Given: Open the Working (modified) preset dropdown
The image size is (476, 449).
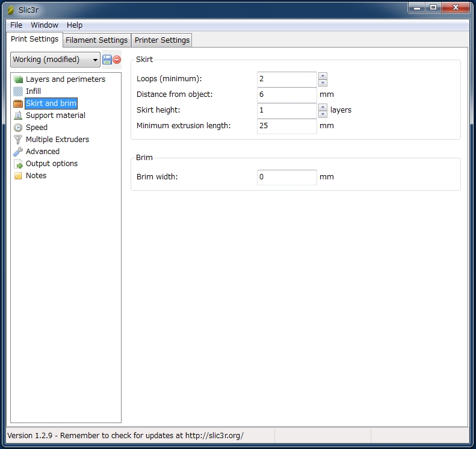Looking at the screenshot, I should [x=55, y=60].
